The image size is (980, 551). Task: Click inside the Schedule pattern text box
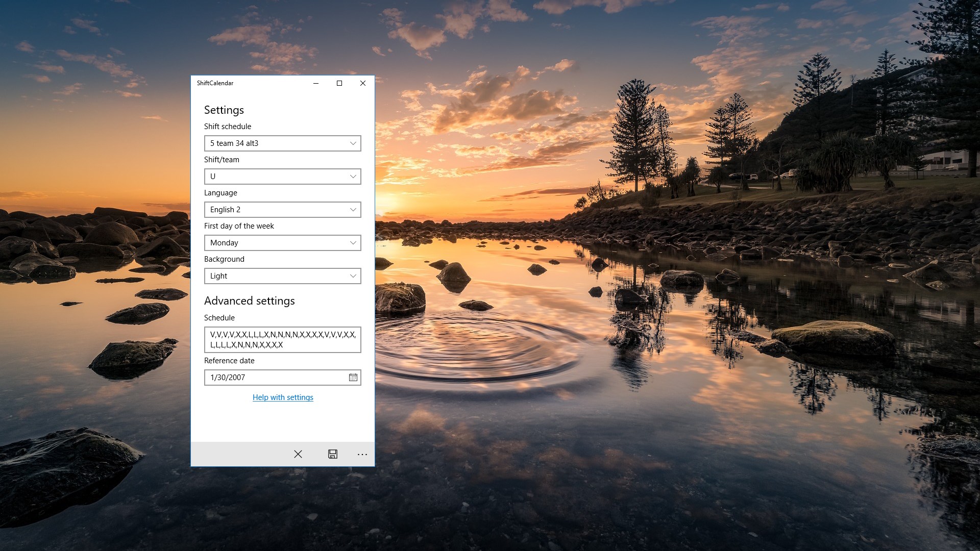(282, 340)
